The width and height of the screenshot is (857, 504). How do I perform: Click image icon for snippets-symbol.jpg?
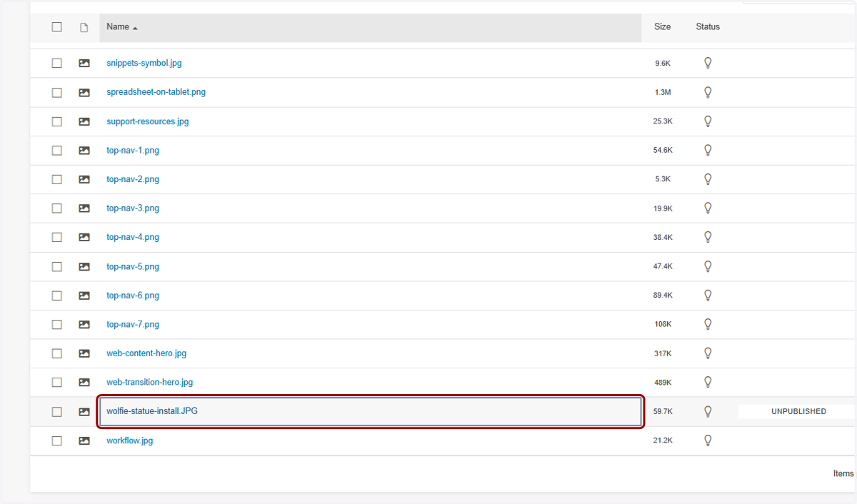[x=84, y=64]
